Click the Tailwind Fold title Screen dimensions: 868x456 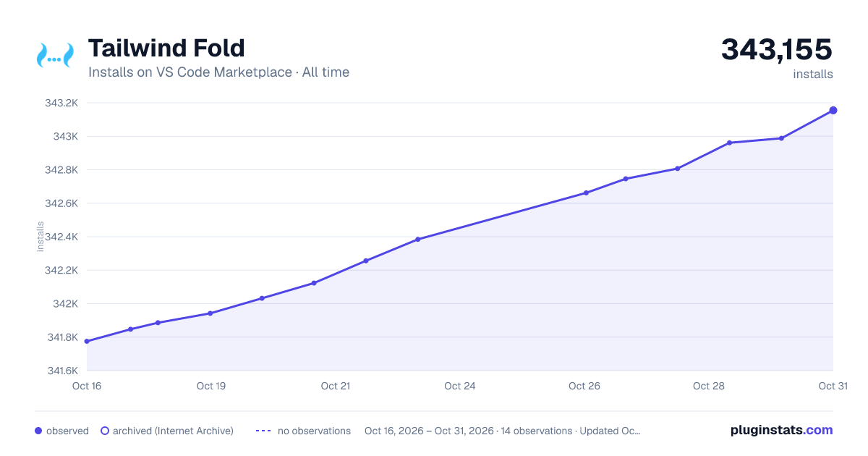(166, 48)
